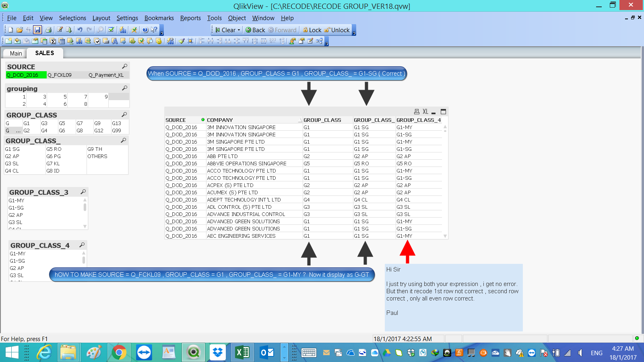Create a text object (A) icon
The height and width of the screenshot is (362, 644).
[x=115, y=41]
